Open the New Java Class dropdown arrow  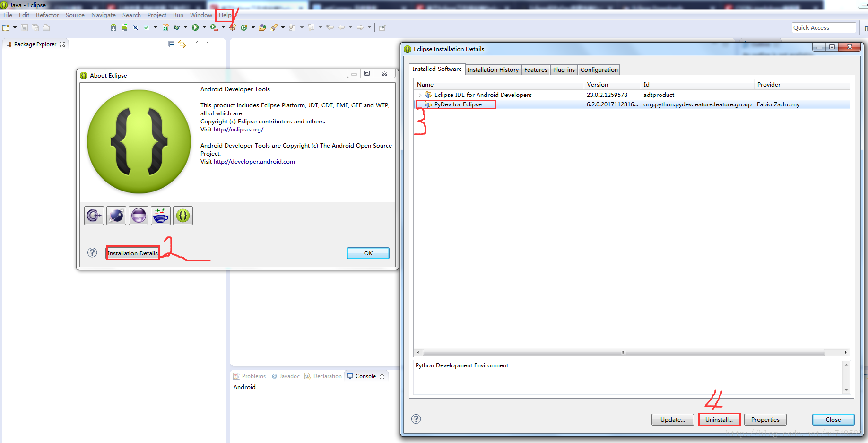point(253,27)
